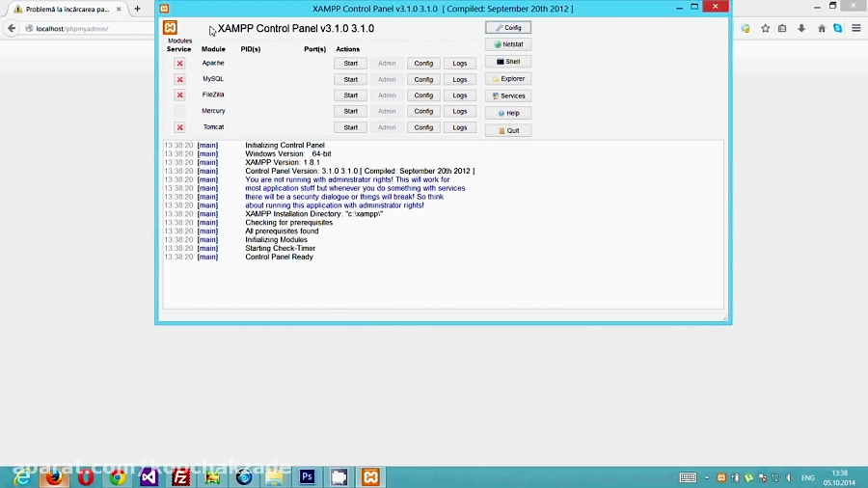
Task: View Logs for MySQL
Action: coord(459,79)
